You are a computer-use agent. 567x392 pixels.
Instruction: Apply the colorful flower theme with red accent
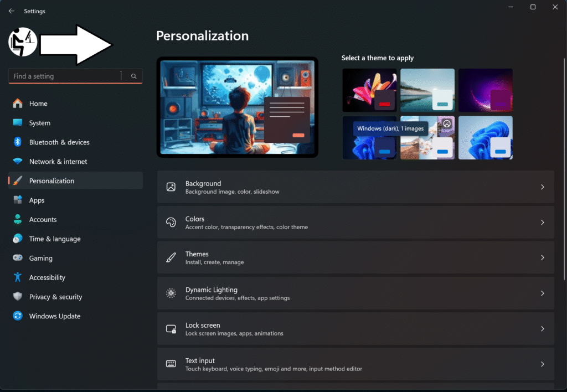pyautogui.click(x=369, y=90)
